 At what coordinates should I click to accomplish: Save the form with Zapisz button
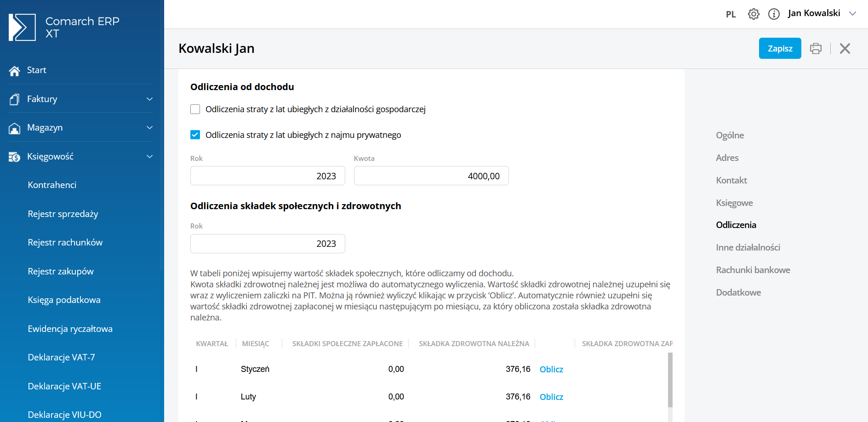pyautogui.click(x=780, y=48)
